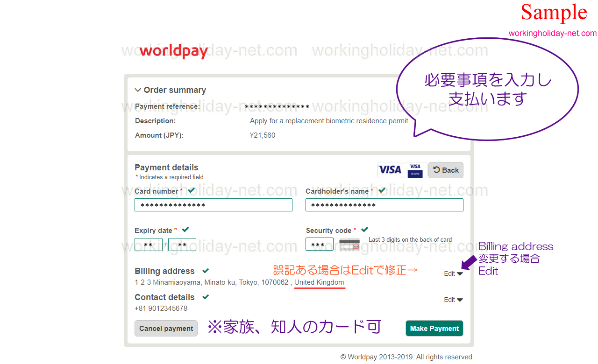The height and width of the screenshot is (364, 598).
Task: Click the expiry month field
Action: pyautogui.click(x=149, y=245)
